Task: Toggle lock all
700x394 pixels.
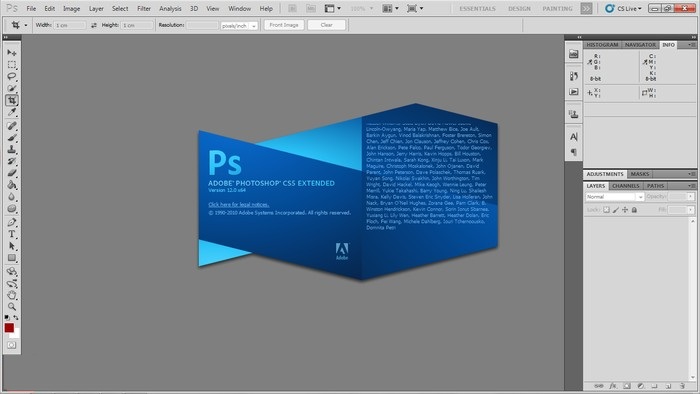Action: 634,210
